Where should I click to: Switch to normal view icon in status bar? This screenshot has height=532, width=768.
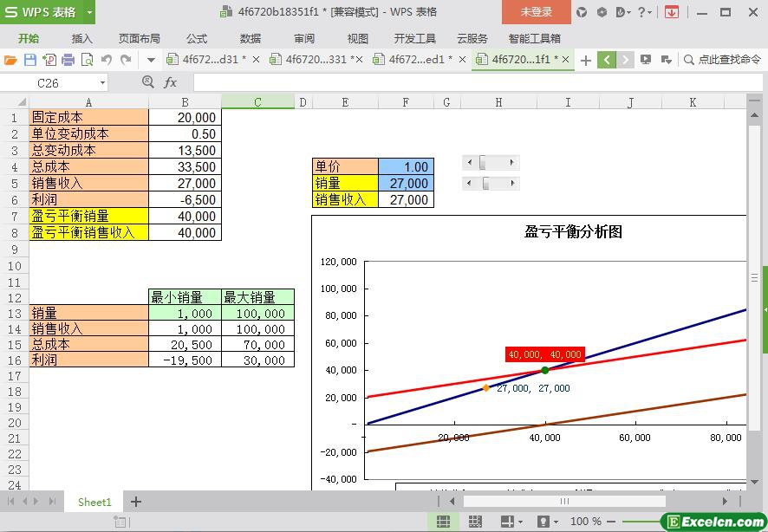pos(443,522)
